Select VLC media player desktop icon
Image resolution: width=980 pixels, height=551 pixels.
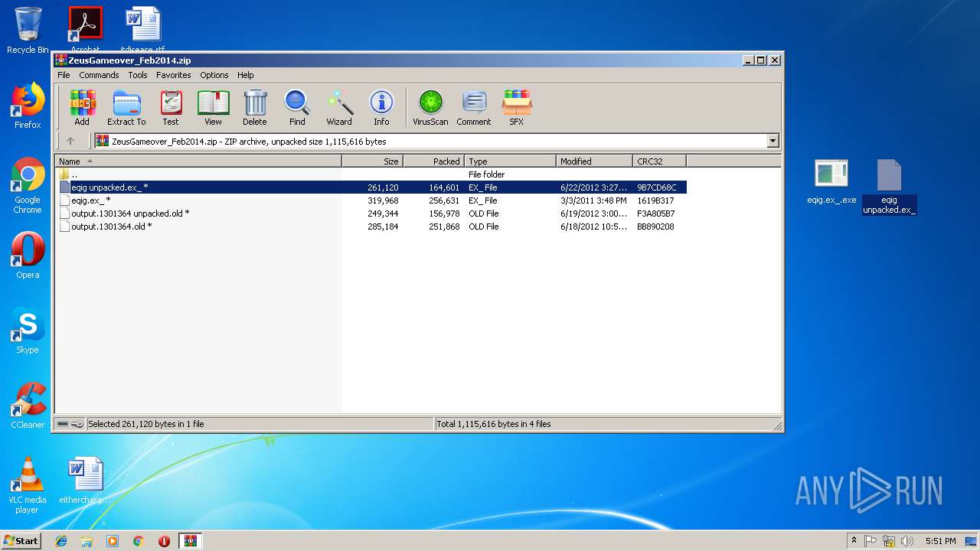[28, 485]
